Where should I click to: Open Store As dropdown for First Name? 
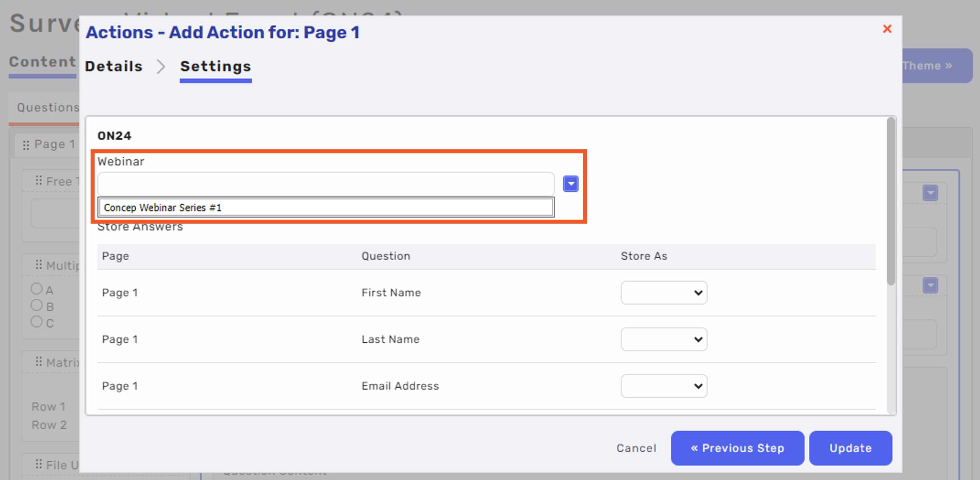click(664, 293)
